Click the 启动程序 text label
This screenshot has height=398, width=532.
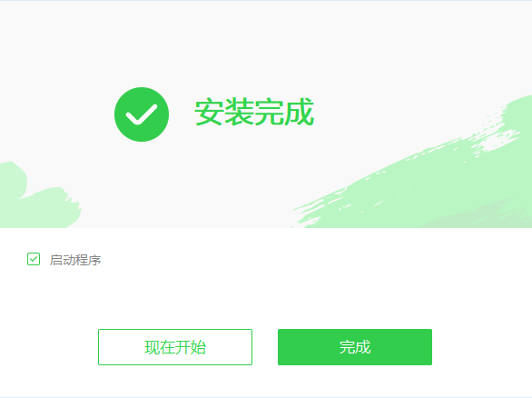coord(75,260)
